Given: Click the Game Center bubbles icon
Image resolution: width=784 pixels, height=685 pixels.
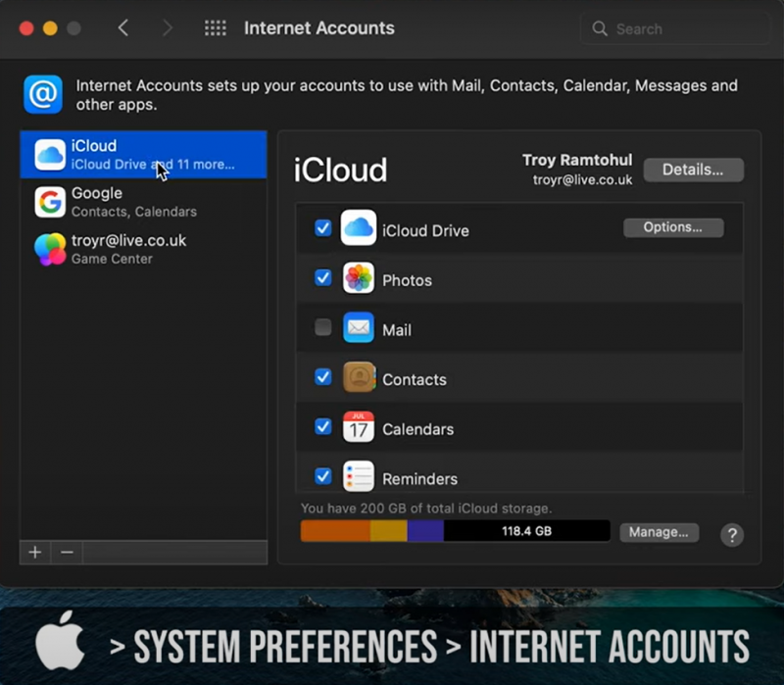Looking at the screenshot, I should [x=50, y=249].
